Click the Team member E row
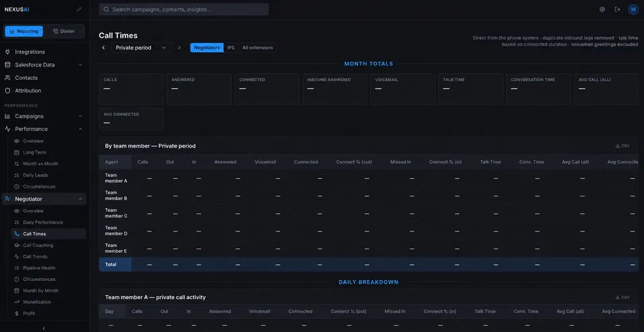This screenshot has height=332, width=644. (369, 248)
